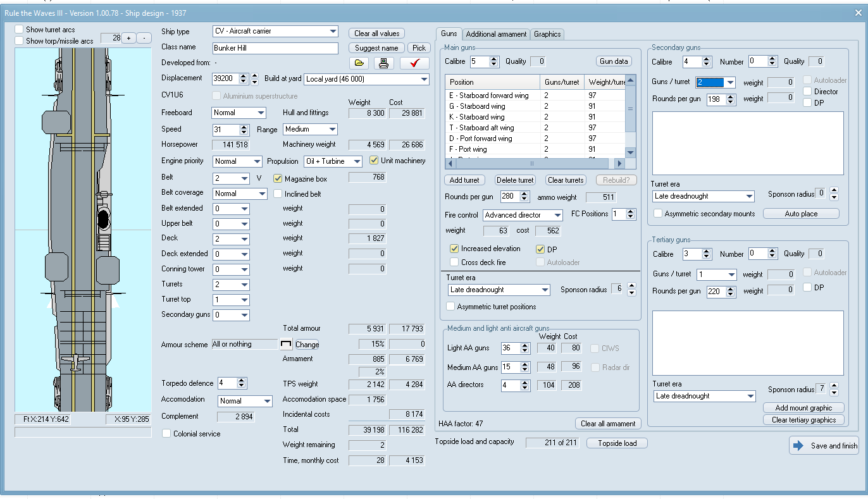Click zoom out minus button above ship view
This screenshot has height=499, width=868.
pyautogui.click(x=144, y=38)
